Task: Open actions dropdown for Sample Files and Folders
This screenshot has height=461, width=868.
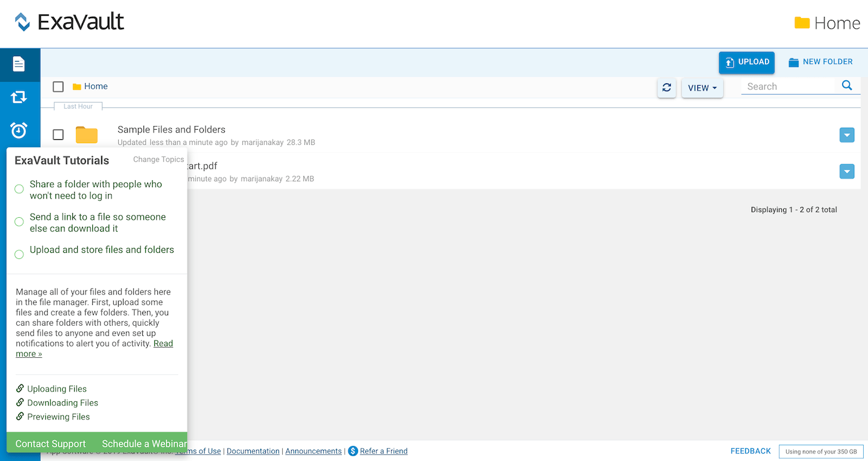Action: pyautogui.click(x=847, y=135)
